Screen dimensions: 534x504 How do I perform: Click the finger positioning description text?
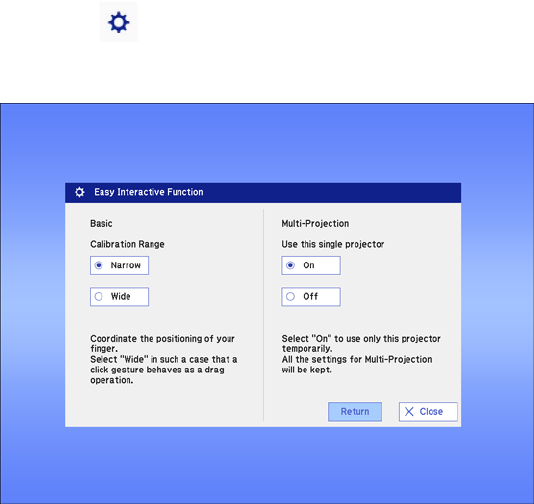pyautogui.click(x=164, y=359)
